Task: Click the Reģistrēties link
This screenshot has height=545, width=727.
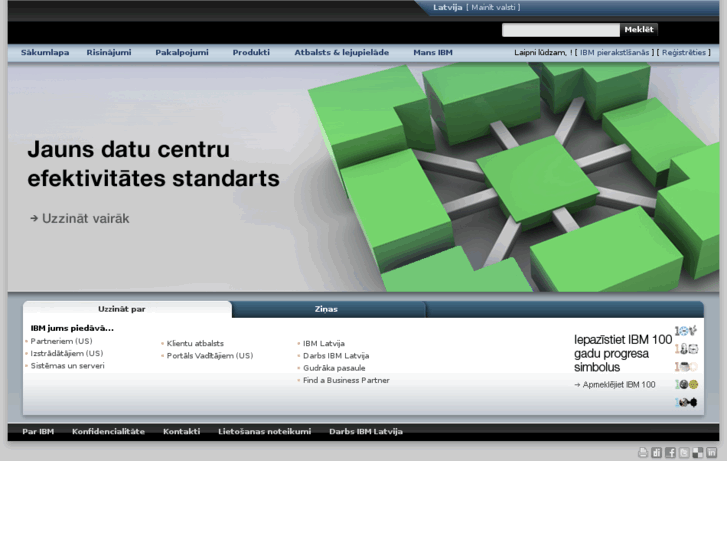Action: (x=684, y=52)
